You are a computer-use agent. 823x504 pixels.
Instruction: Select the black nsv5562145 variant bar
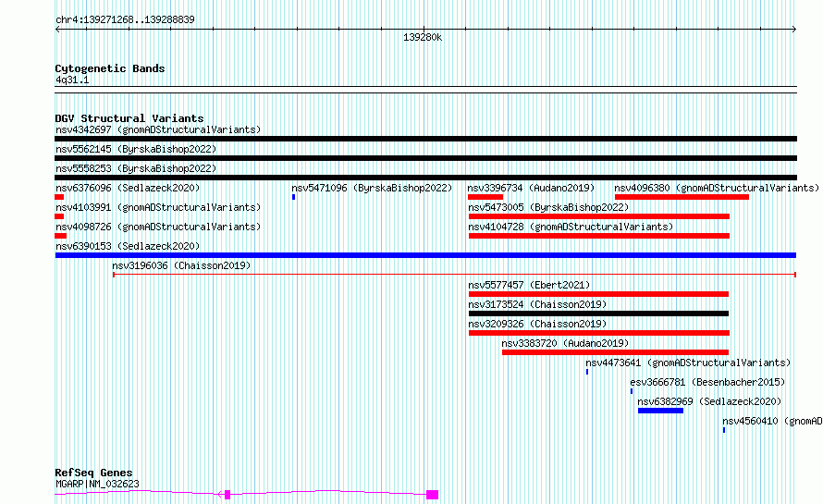tap(425, 158)
